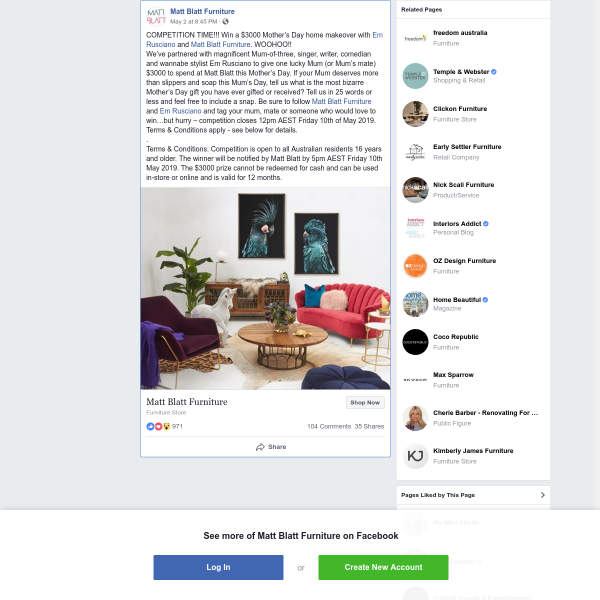
Task: Open the Kimberly James KJ logo
Action: [x=415, y=456]
